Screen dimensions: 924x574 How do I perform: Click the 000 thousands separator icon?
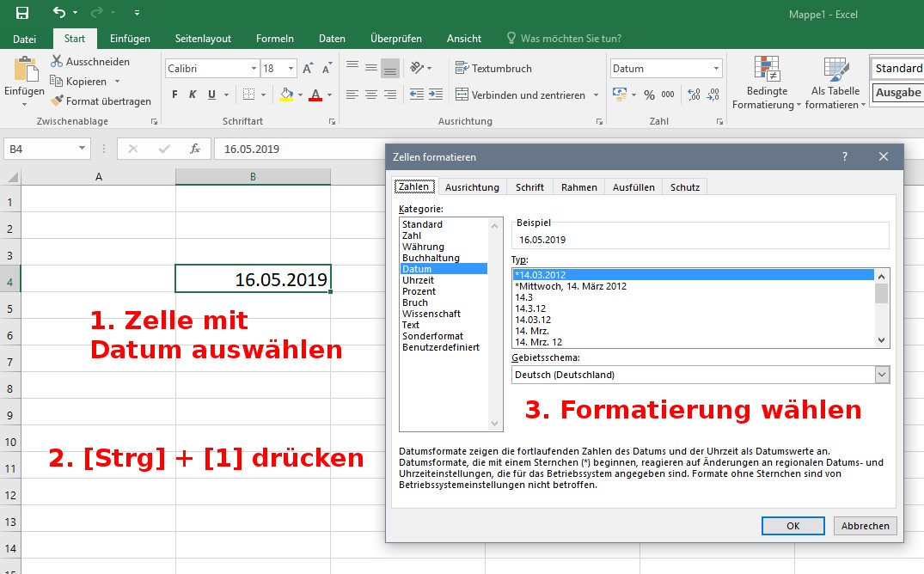668,95
